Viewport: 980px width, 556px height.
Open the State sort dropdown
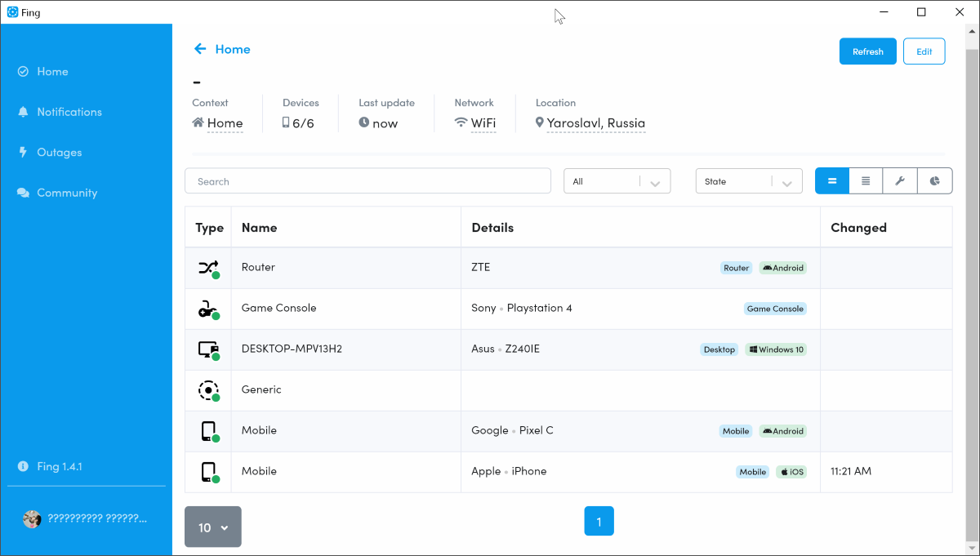coord(749,181)
